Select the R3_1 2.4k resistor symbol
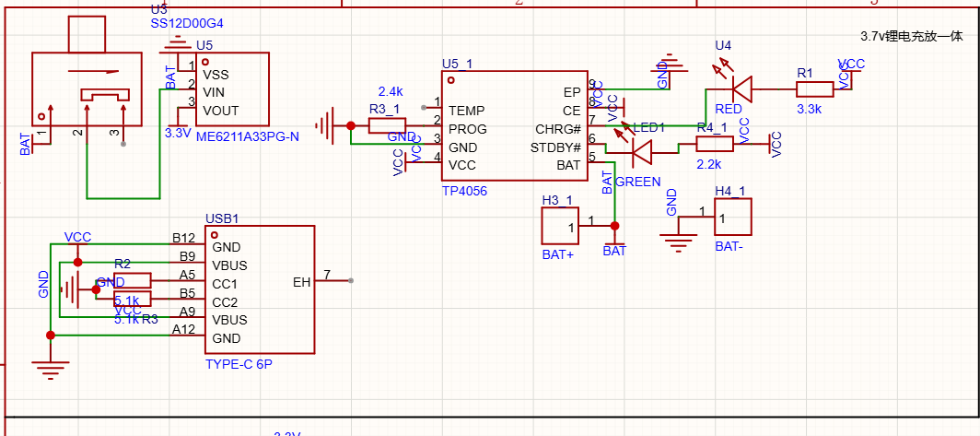Viewport: 980px width, 436px height. [387, 125]
